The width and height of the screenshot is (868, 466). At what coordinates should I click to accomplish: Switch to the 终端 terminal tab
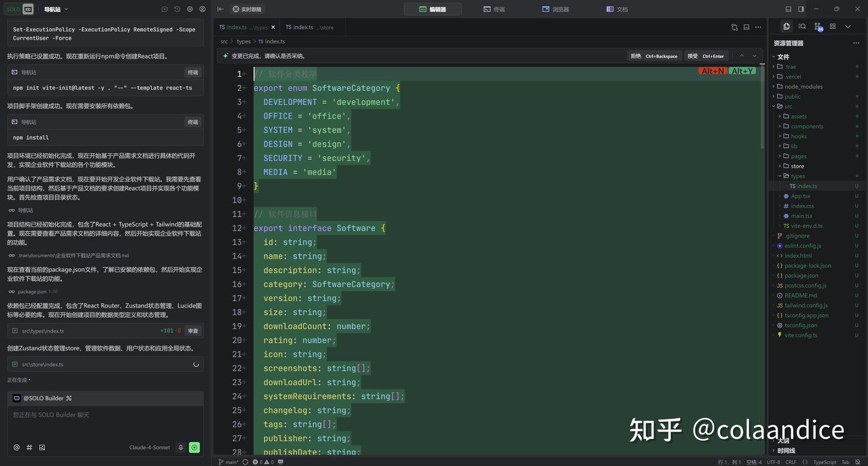click(x=494, y=9)
